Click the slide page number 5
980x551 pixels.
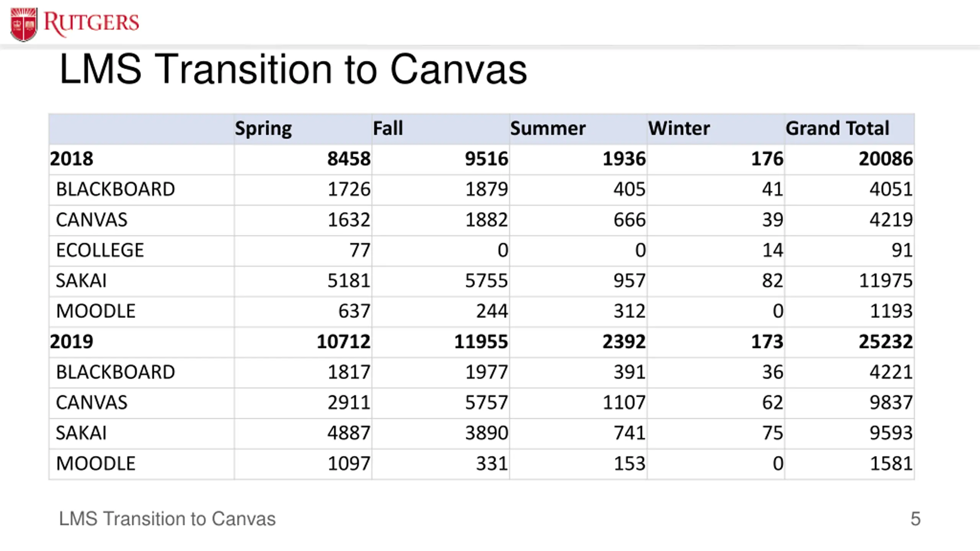click(915, 519)
